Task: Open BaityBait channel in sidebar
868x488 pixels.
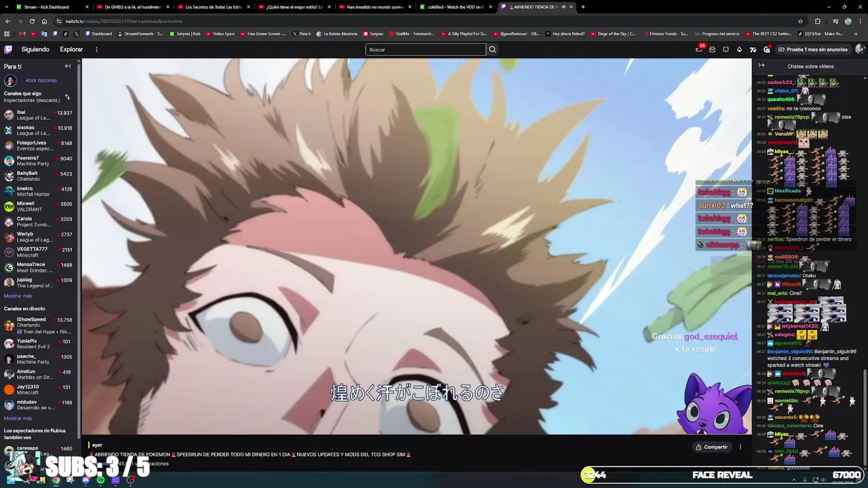Action: coord(38,176)
